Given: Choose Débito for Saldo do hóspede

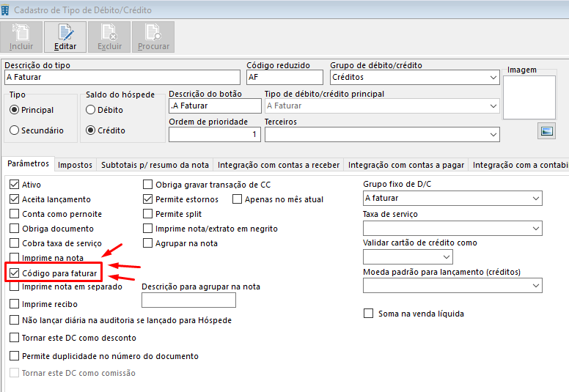Looking at the screenshot, I should point(90,110).
